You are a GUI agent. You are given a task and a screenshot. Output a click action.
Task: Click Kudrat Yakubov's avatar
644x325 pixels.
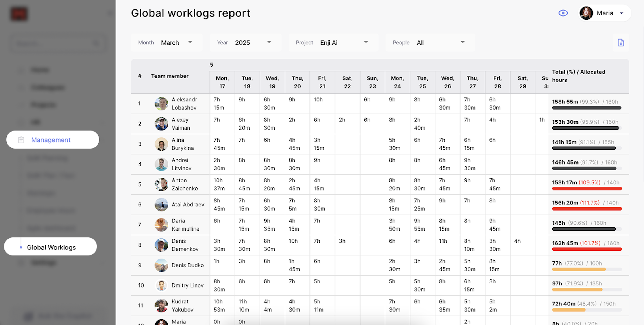coord(161,305)
